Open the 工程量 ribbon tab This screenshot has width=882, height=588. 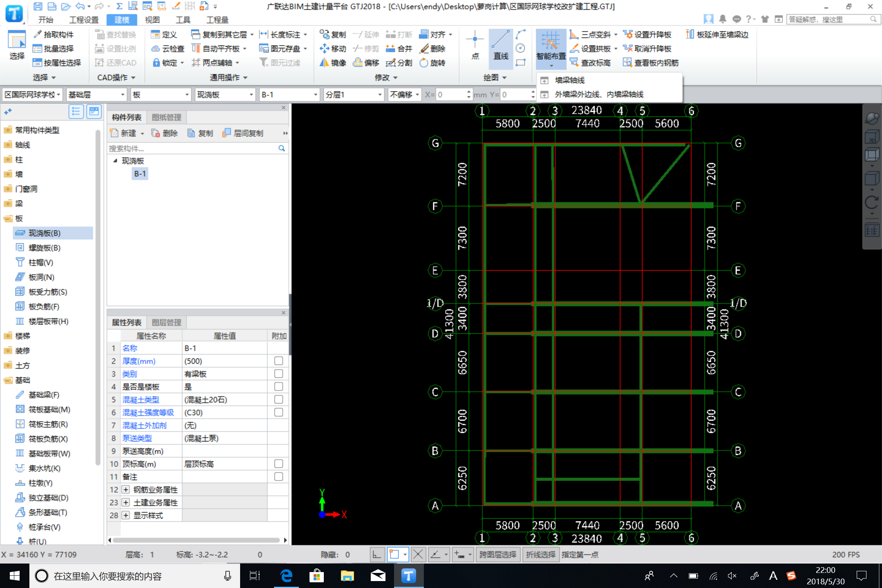[217, 20]
